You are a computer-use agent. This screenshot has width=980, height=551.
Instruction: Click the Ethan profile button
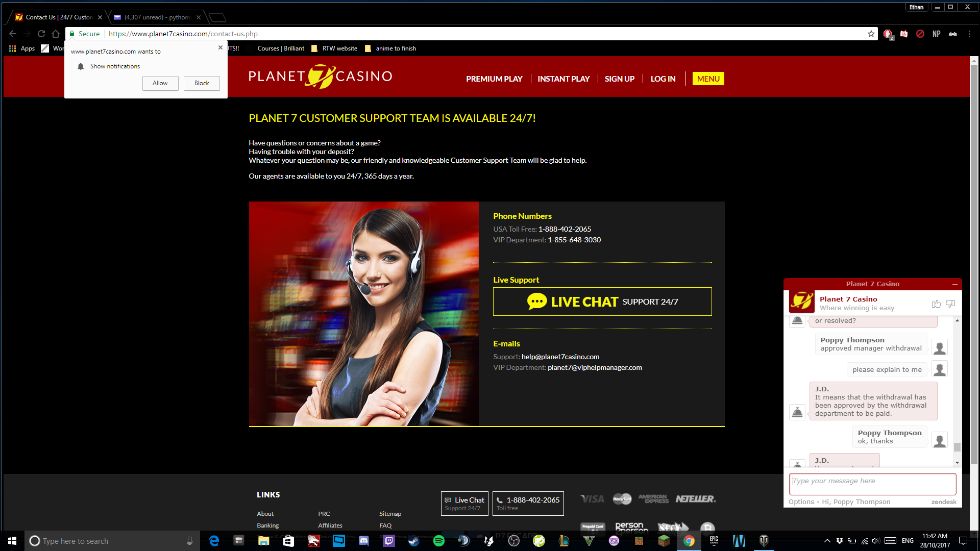point(917,7)
